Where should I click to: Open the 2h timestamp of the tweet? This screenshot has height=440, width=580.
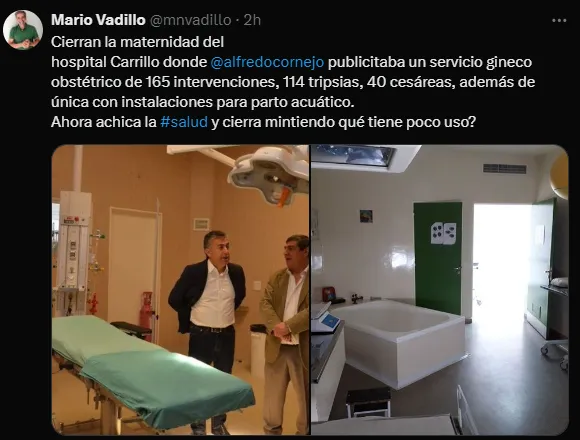click(x=252, y=20)
